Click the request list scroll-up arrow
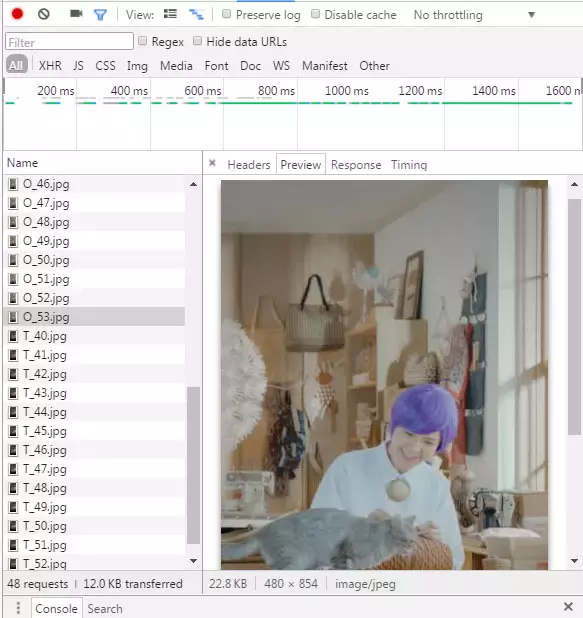Viewport: 583px width, 618px height. click(x=193, y=184)
